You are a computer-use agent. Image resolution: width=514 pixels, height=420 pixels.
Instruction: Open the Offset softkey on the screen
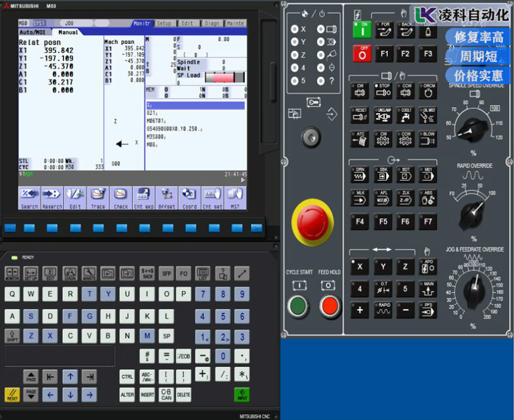point(167,198)
